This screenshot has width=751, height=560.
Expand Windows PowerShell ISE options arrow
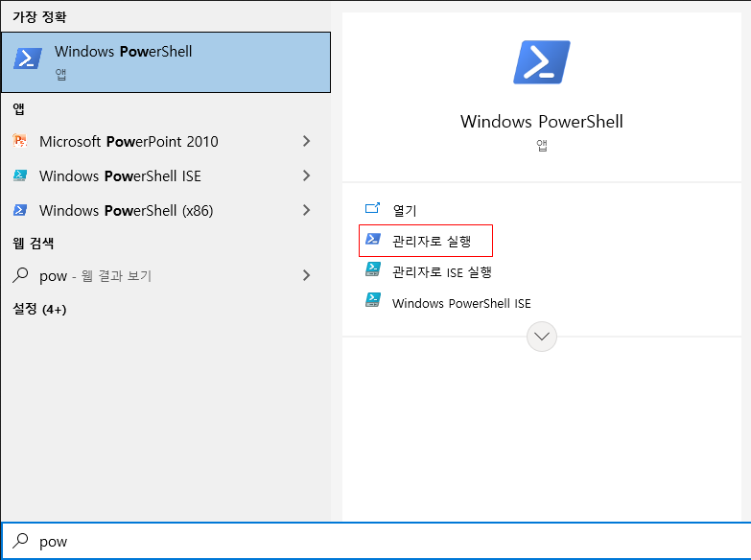pos(307,175)
